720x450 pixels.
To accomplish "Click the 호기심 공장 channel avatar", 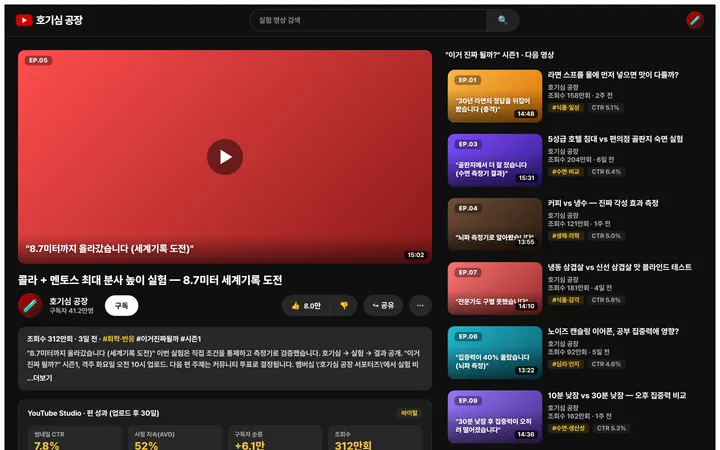I will point(30,305).
